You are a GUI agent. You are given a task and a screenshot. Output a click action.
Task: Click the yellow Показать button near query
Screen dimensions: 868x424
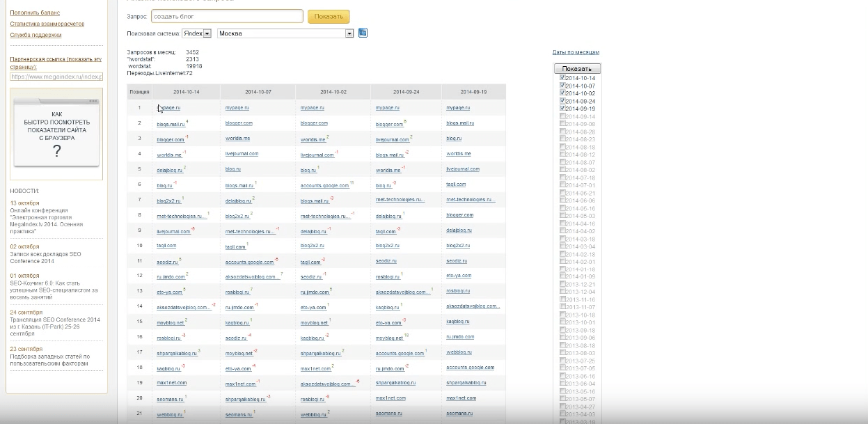(x=329, y=16)
